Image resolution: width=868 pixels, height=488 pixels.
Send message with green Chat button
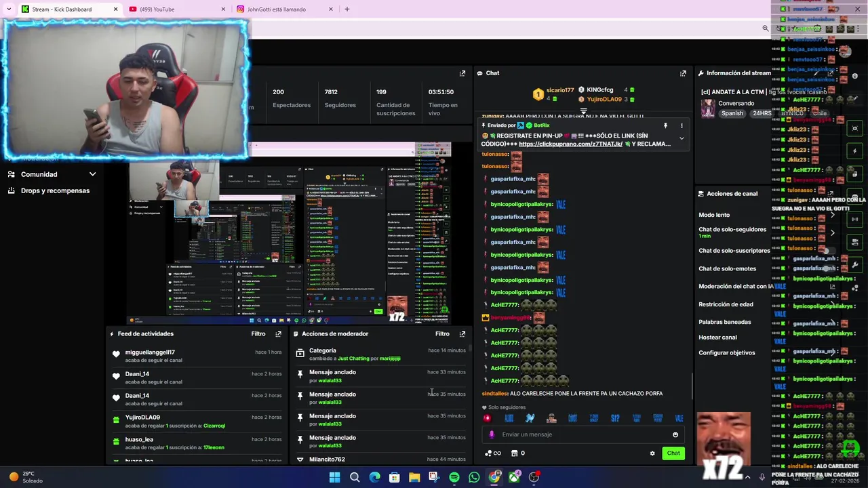(673, 453)
